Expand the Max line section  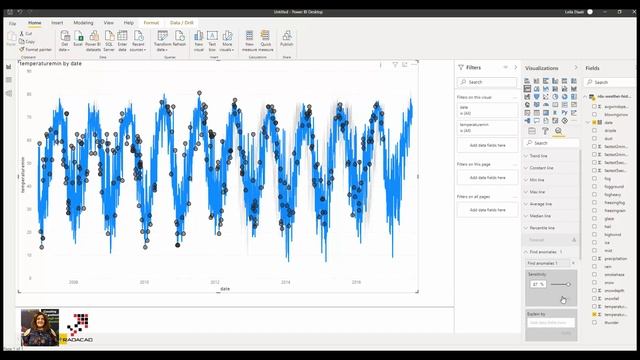point(551,192)
